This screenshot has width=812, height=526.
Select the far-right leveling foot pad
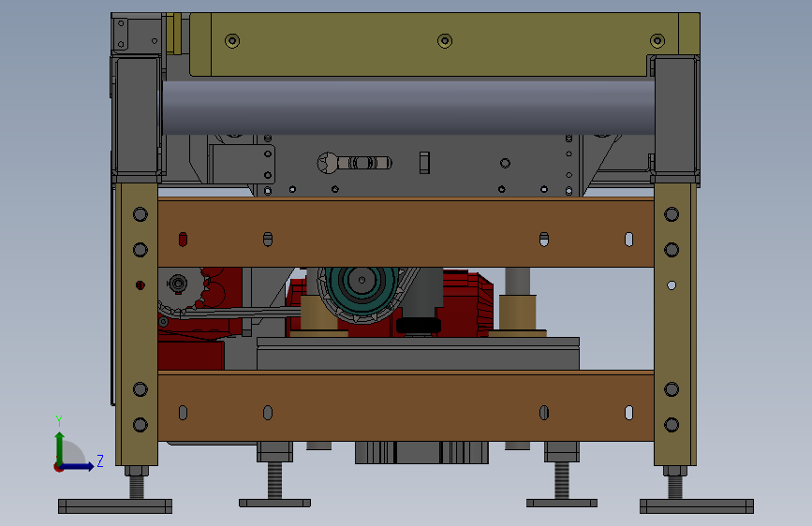[697, 506]
